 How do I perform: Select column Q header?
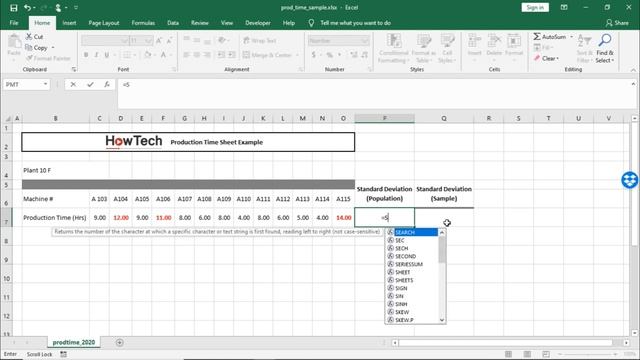click(444, 118)
